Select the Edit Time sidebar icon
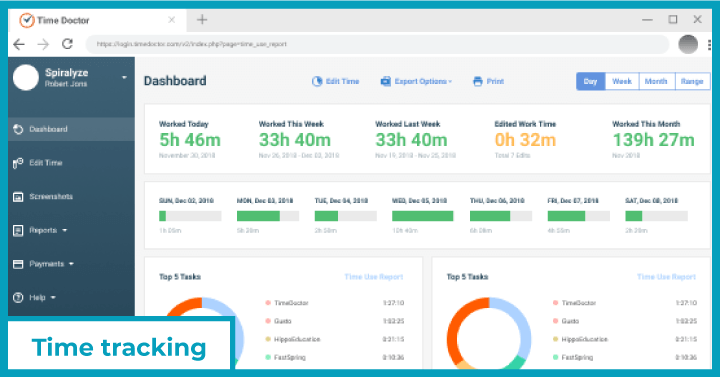Viewport: 720px width, 377px height. point(18,163)
